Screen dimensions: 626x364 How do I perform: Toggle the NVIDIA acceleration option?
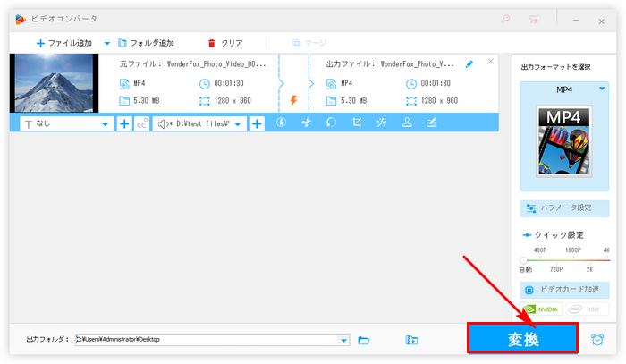click(541, 309)
